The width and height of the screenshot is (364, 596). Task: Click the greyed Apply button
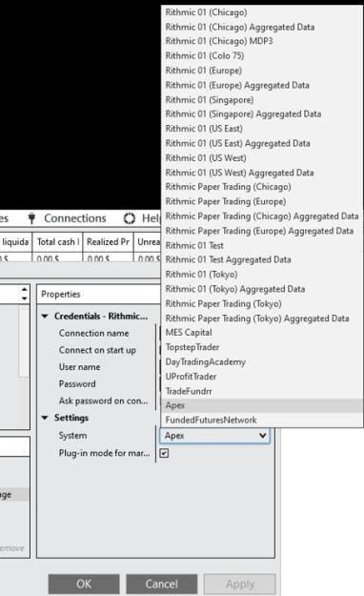coord(240,584)
